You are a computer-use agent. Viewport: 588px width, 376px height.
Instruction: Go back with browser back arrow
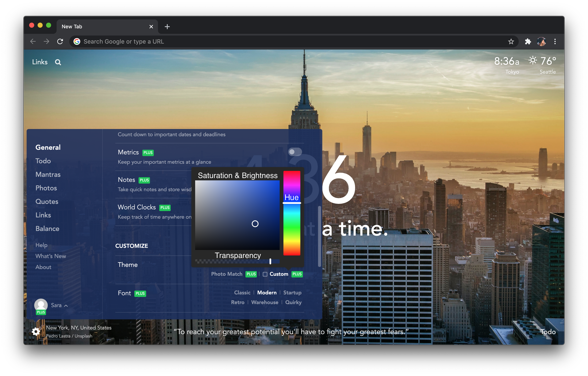(x=33, y=42)
